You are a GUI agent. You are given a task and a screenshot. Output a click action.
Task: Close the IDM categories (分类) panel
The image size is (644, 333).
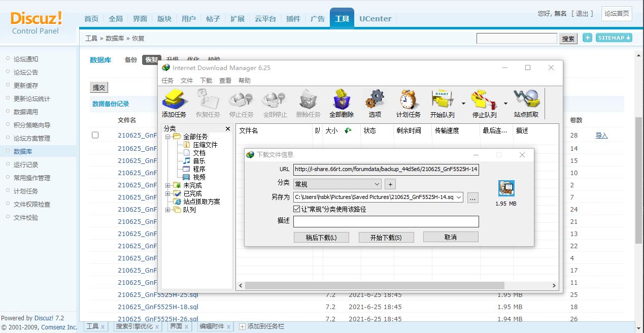click(228, 129)
